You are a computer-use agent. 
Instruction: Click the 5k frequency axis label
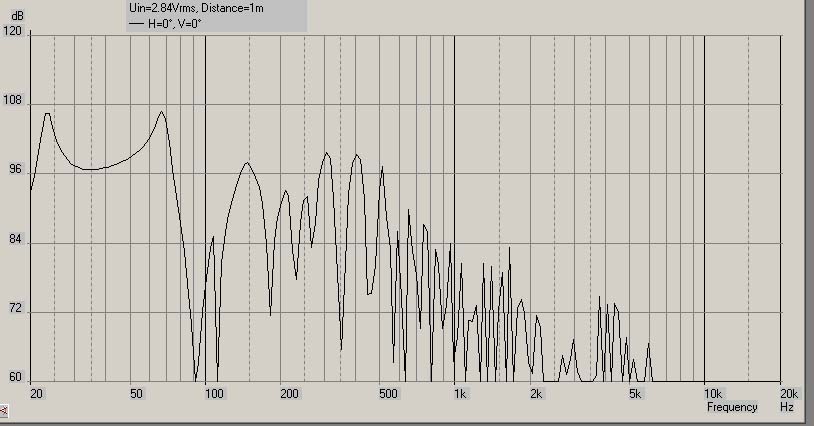tap(635, 394)
